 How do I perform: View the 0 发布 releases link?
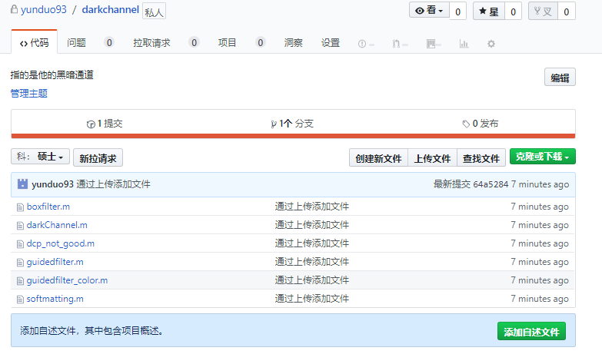tap(481, 124)
